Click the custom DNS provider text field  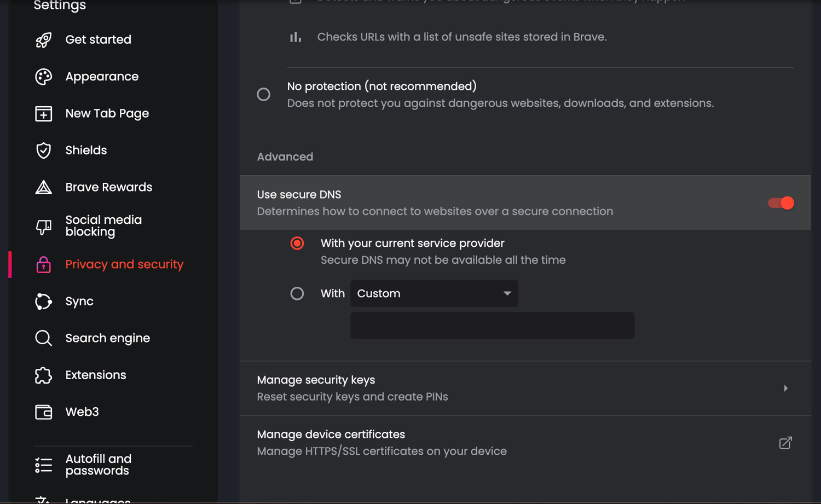click(x=492, y=326)
